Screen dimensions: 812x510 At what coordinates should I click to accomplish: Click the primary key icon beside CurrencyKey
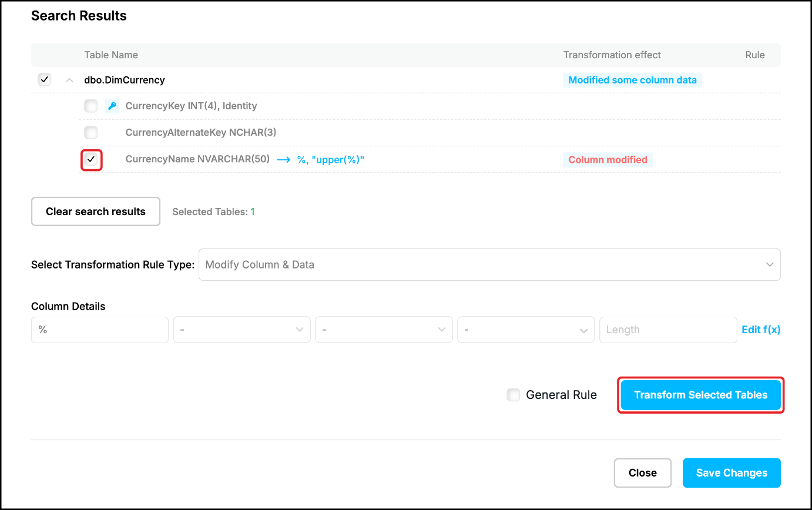pos(112,106)
